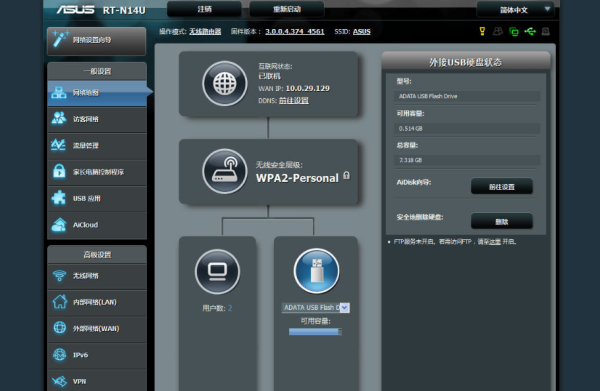Click the DDNS 前往设置 link
Image resolution: width=600 pixels, height=391 pixels.
294,101
